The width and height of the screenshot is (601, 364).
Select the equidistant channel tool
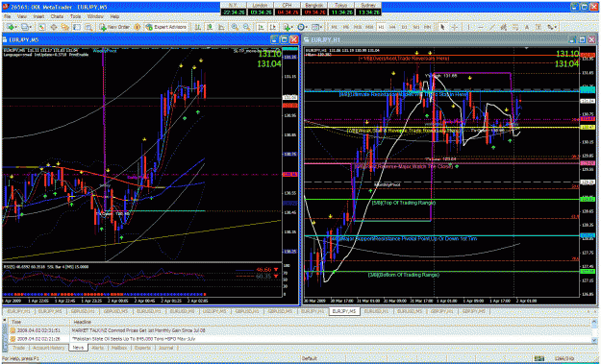click(x=504, y=27)
